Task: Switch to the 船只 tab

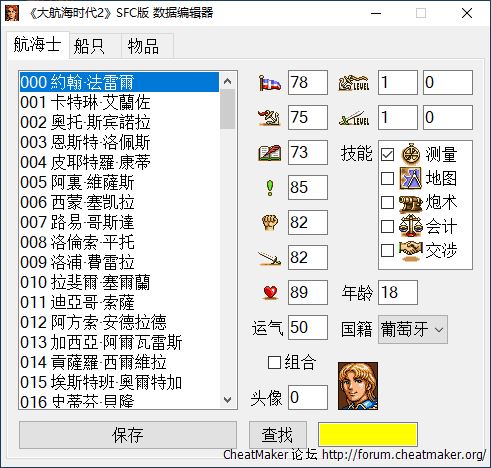Action: click(x=95, y=46)
